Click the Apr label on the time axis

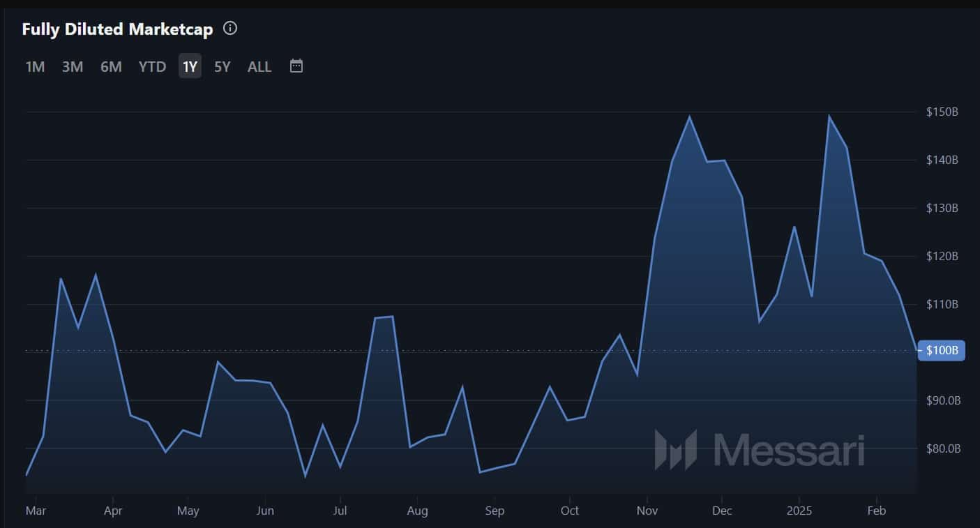point(113,511)
